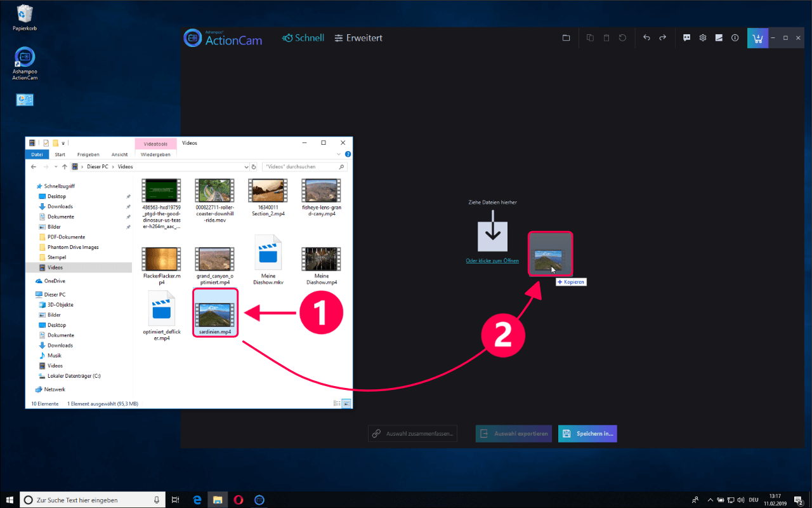Click the 'Oder klicke zum Öffnen' link
Viewport: 812px width, 508px height.
(x=492, y=261)
